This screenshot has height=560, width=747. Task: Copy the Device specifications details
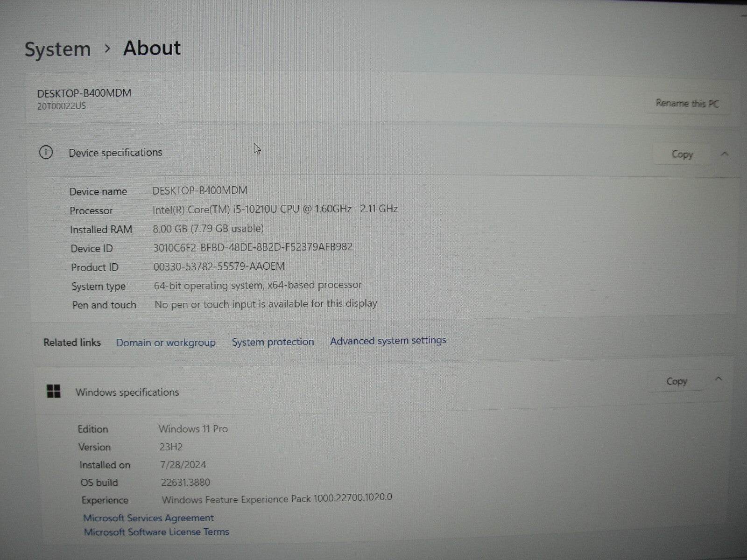coord(682,154)
